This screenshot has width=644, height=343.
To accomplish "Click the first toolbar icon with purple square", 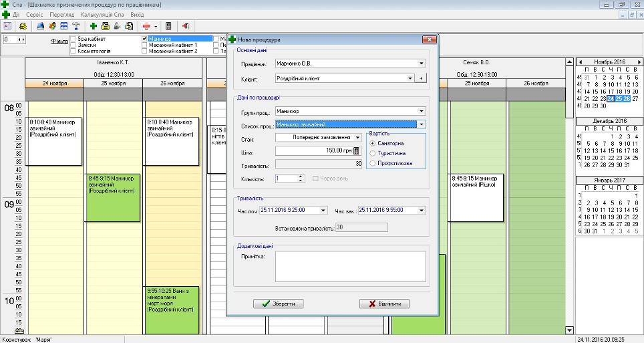I will click(7, 26).
